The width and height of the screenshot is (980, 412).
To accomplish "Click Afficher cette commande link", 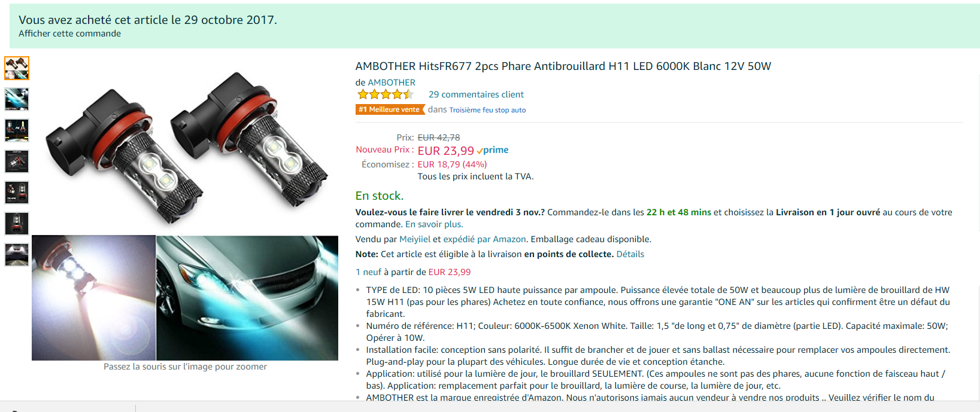I will (x=69, y=33).
